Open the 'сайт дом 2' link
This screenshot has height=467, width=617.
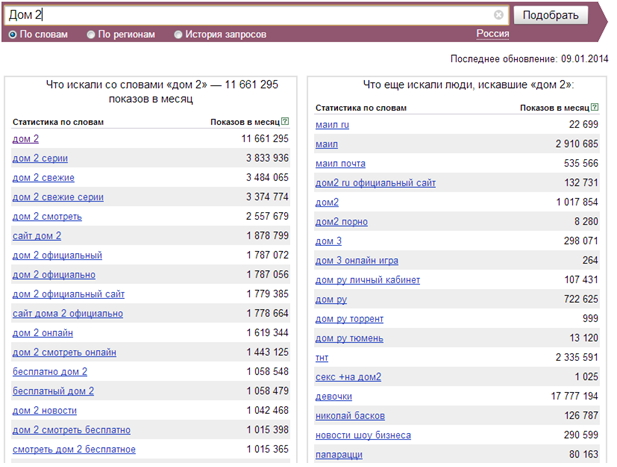coord(37,236)
